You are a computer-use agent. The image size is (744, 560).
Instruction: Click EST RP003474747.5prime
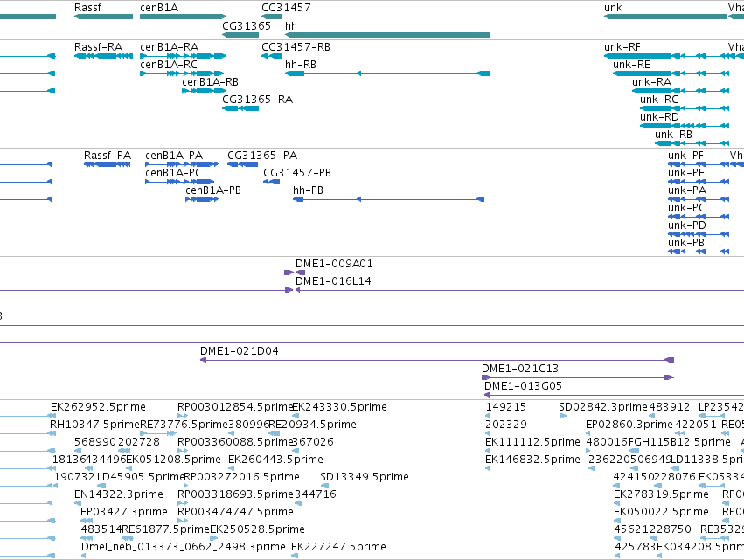[235, 512]
